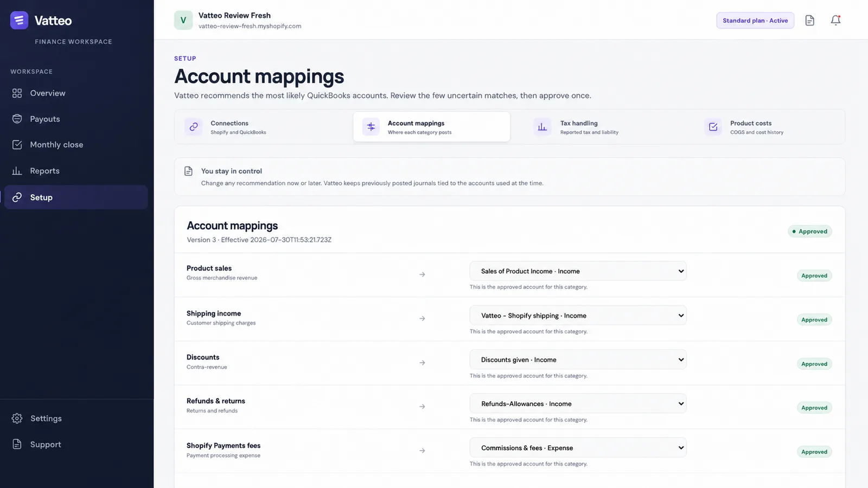
Task: Click the Support document icon
Action: click(17, 444)
